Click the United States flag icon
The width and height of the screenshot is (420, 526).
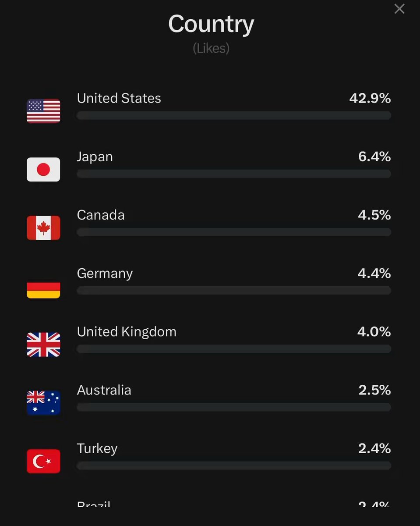(43, 111)
